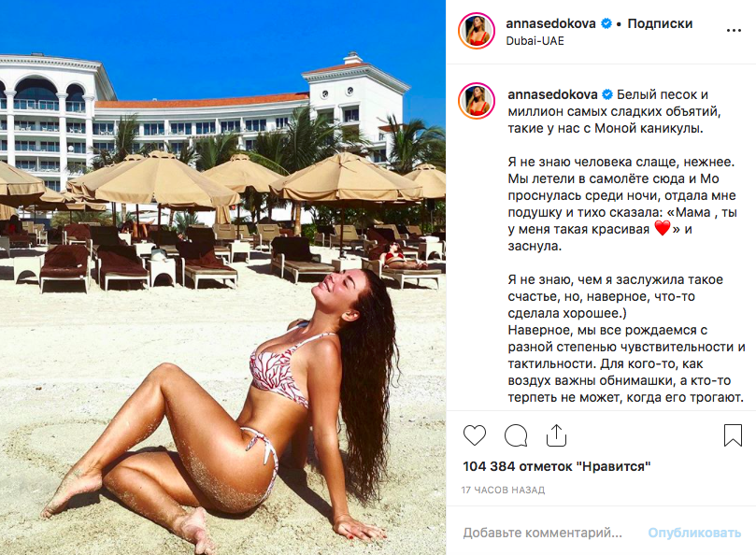Click the red heart emoji in caption
The height and width of the screenshot is (555, 756).
pos(663,229)
